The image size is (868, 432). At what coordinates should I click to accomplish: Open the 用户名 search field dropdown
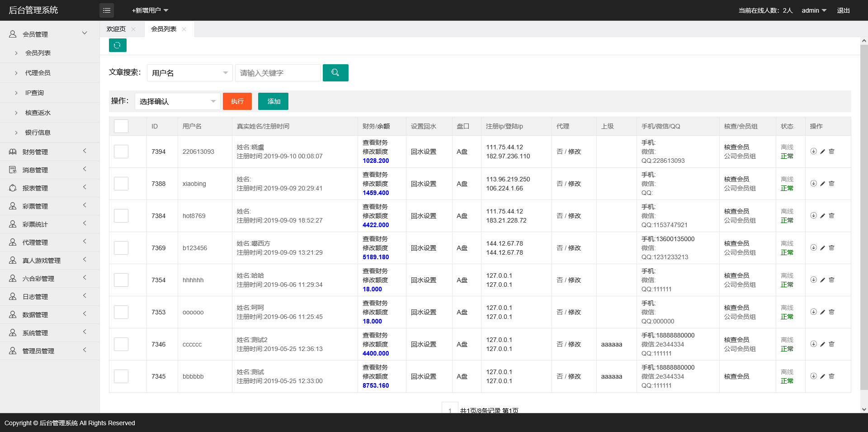pos(189,73)
